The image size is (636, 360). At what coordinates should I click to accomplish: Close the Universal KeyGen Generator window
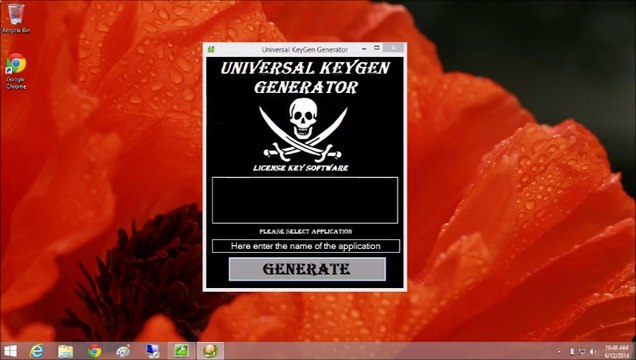pyautogui.click(x=393, y=48)
